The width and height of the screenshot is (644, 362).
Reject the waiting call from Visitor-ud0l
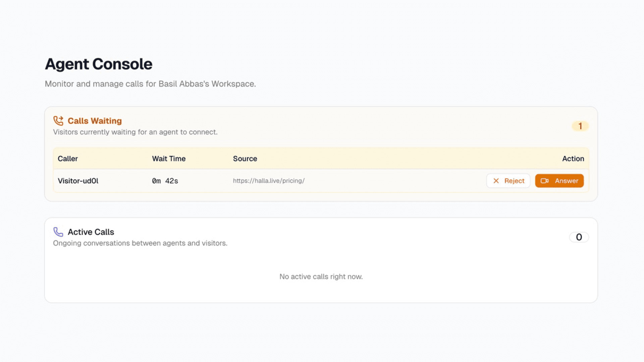[508, 181]
